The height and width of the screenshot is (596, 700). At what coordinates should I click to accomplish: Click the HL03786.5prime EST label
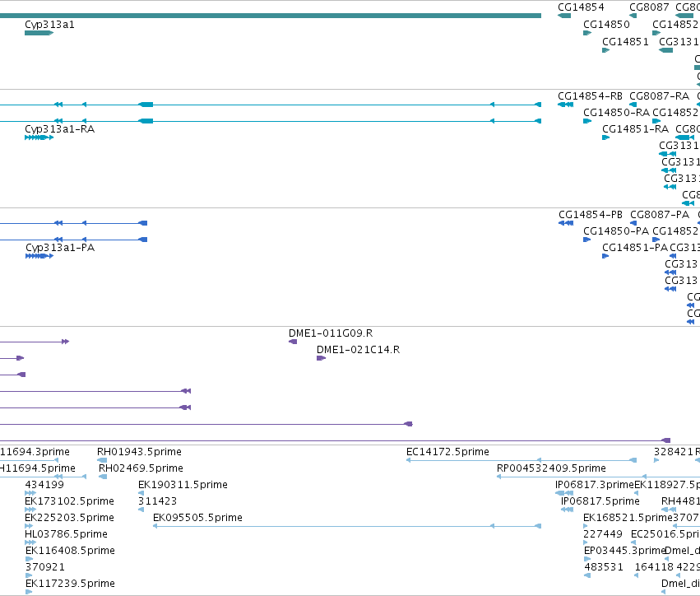[x=66, y=534]
